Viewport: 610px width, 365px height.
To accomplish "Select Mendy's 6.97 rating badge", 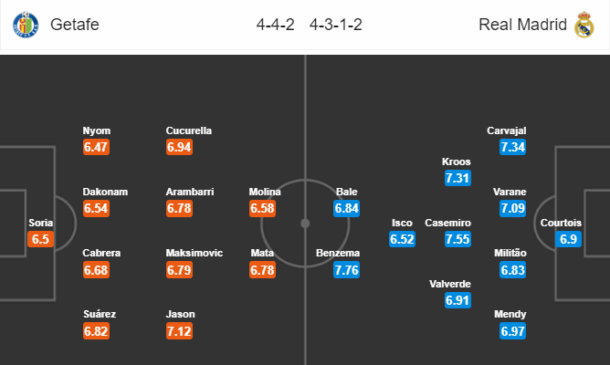I will coord(513,331).
